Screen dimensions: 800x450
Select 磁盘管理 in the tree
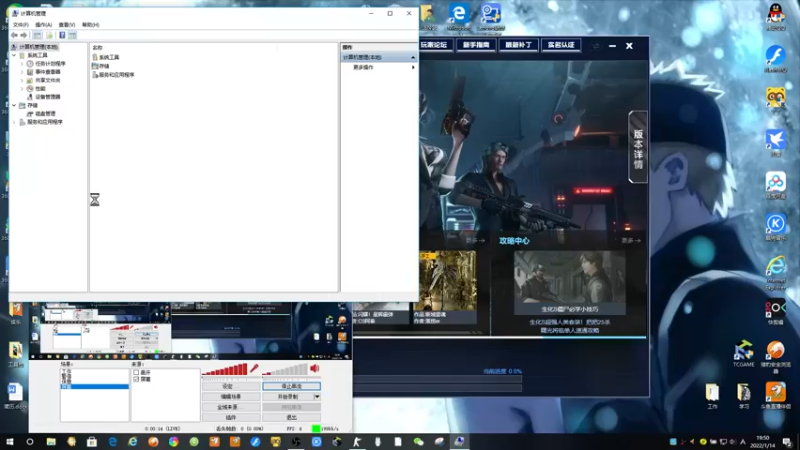click(x=45, y=114)
